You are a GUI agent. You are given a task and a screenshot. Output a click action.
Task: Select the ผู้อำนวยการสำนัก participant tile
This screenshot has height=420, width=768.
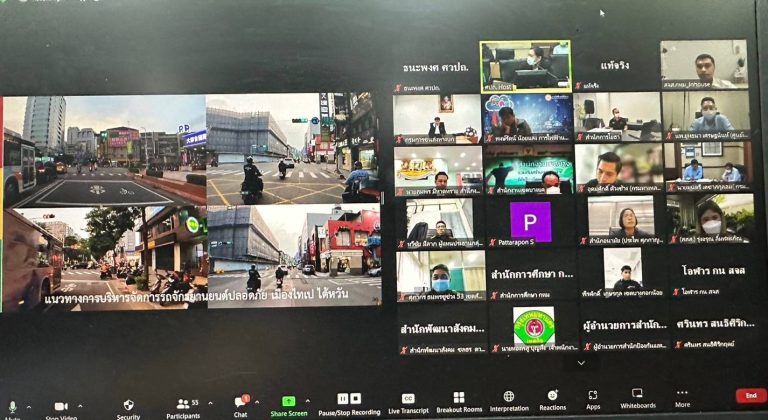(625, 325)
